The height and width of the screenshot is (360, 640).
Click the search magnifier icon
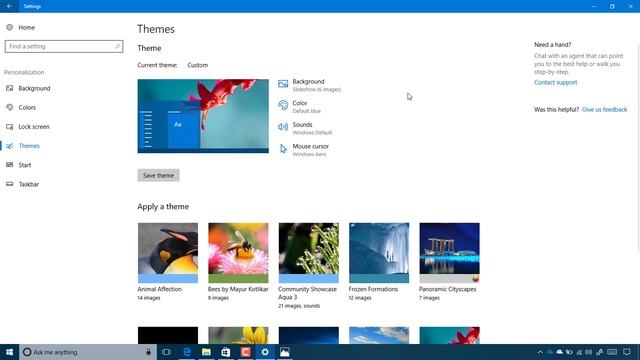[x=117, y=46]
